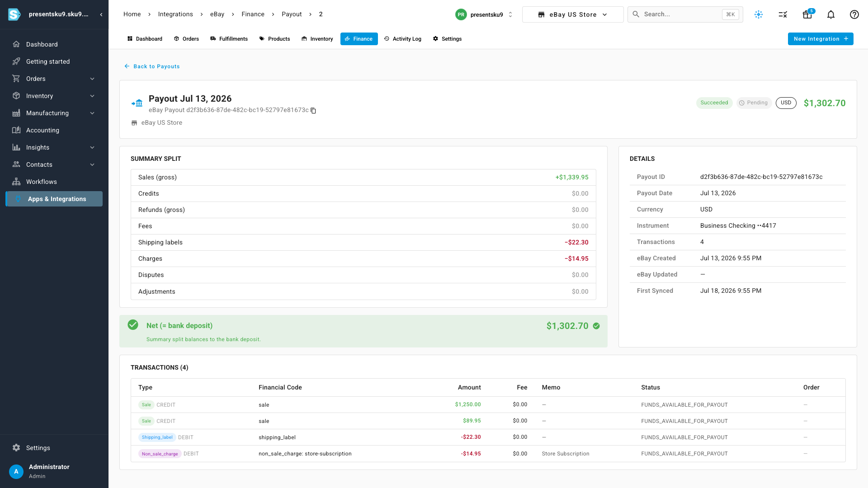Open the gift box icon with badge
This screenshot has width=868, height=488.
coord(807,14)
